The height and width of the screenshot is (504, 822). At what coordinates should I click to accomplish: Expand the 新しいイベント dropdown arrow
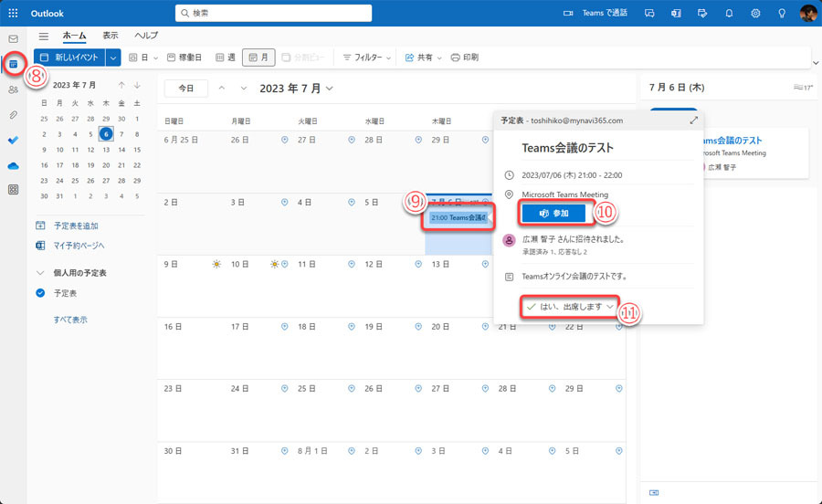coord(113,58)
